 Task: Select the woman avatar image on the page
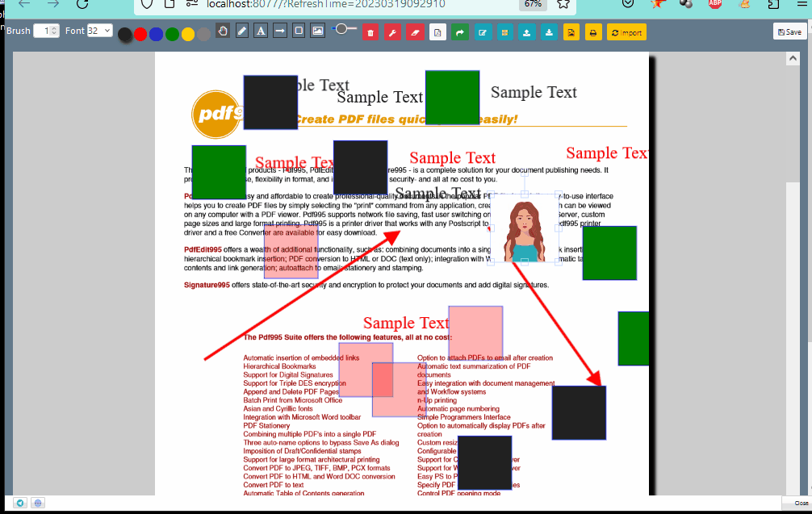tap(525, 228)
